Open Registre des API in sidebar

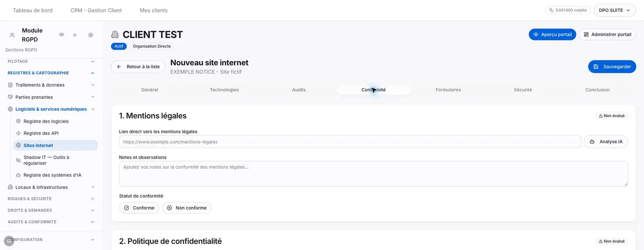(41, 133)
